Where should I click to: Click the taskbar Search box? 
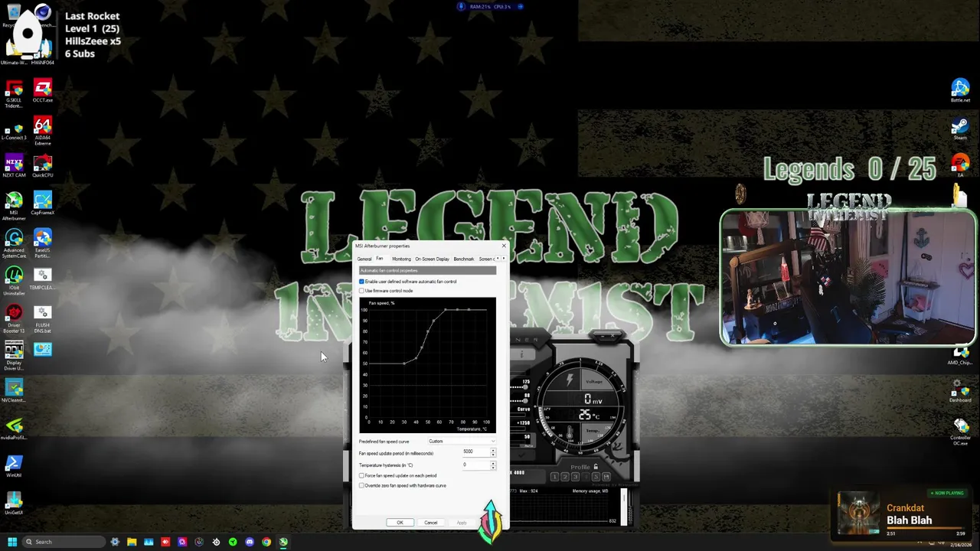63,542
